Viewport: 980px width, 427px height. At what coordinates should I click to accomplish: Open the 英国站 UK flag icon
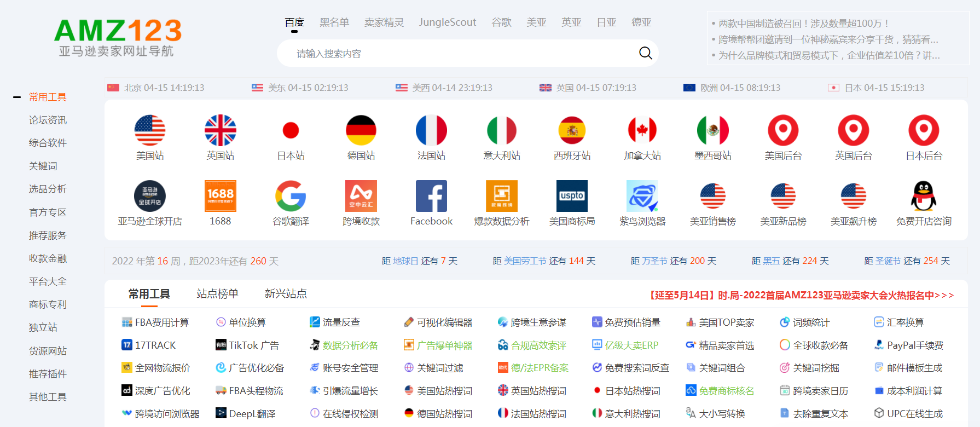point(221,130)
